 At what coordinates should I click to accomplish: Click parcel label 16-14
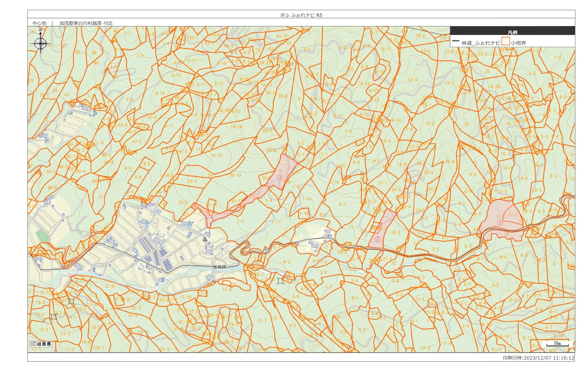pyautogui.click(x=236, y=126)
